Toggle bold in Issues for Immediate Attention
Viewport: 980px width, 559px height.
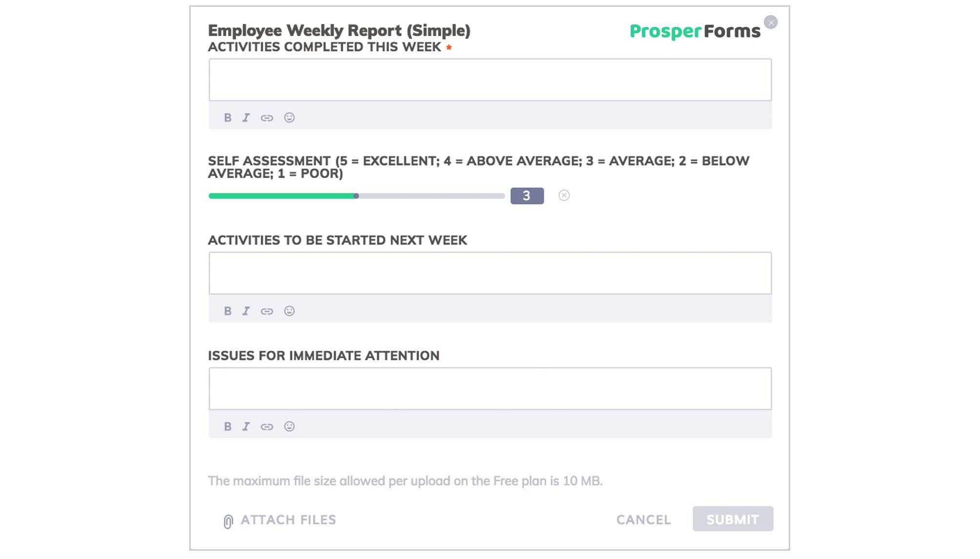pos(227,426)
